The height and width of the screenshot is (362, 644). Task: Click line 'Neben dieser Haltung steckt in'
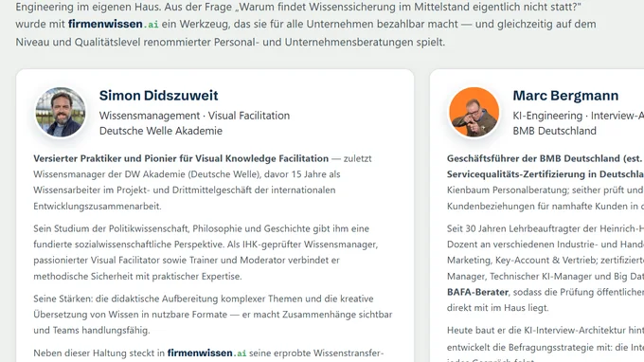point(208,353)
